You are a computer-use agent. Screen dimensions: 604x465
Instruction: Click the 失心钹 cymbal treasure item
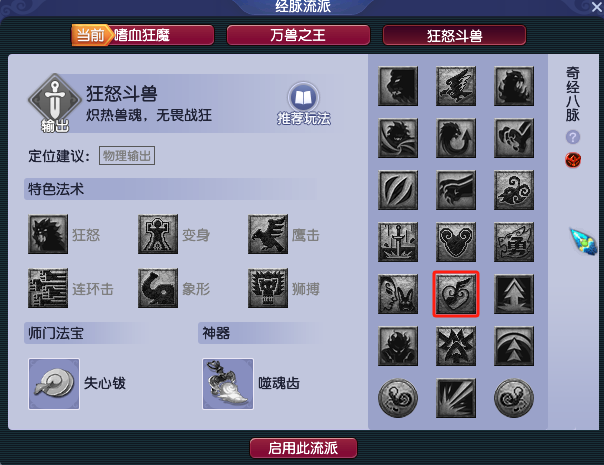[x=54, y=384]
